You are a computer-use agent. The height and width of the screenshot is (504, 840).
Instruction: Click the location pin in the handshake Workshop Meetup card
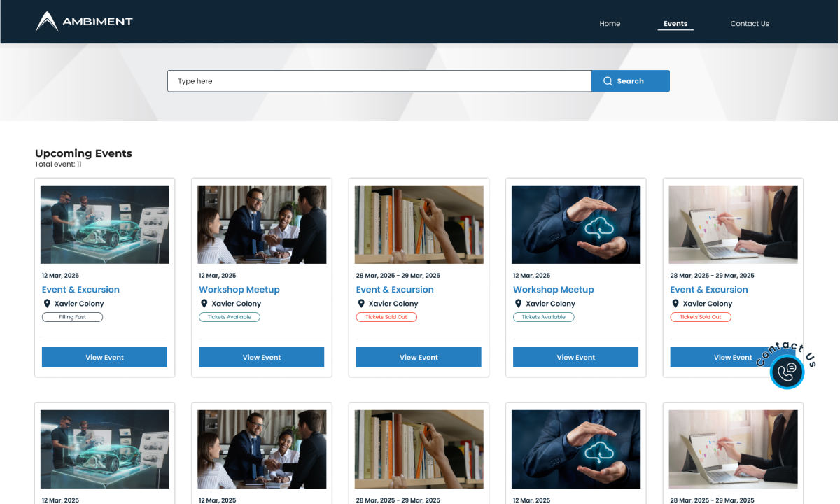[204, 304]
